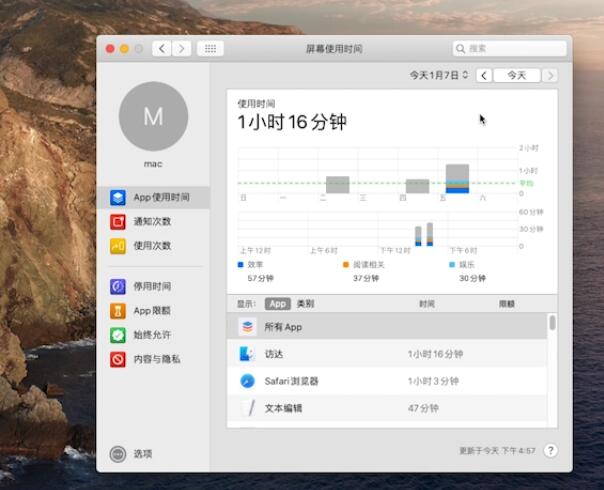
Task: Go to previous day with left chevron
Action: [484, 75]
